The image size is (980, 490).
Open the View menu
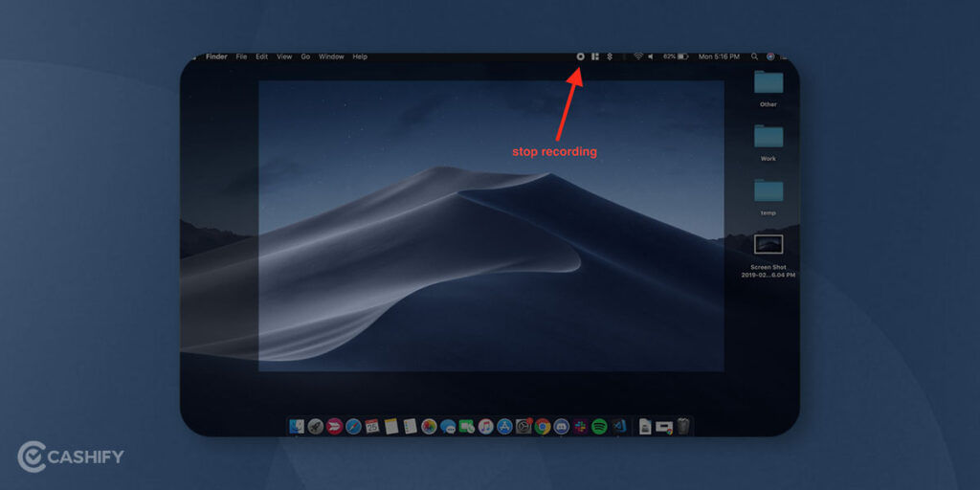point(284,56)
